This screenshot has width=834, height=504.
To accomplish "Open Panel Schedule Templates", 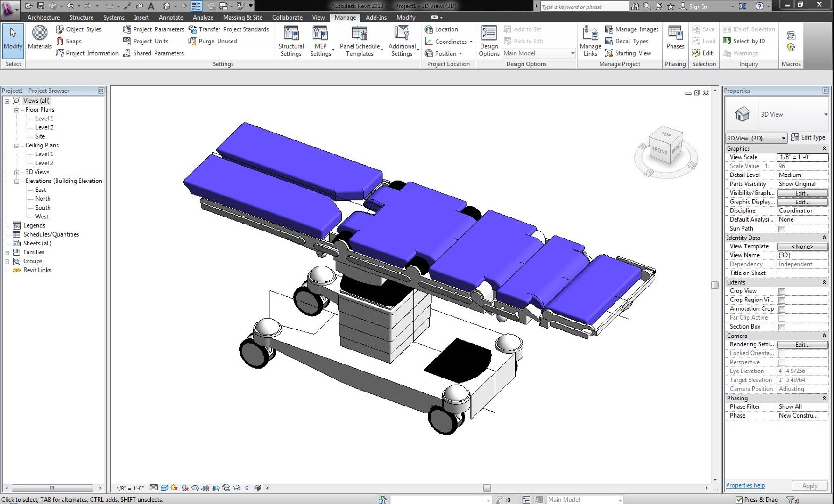I will coord(360,41).
